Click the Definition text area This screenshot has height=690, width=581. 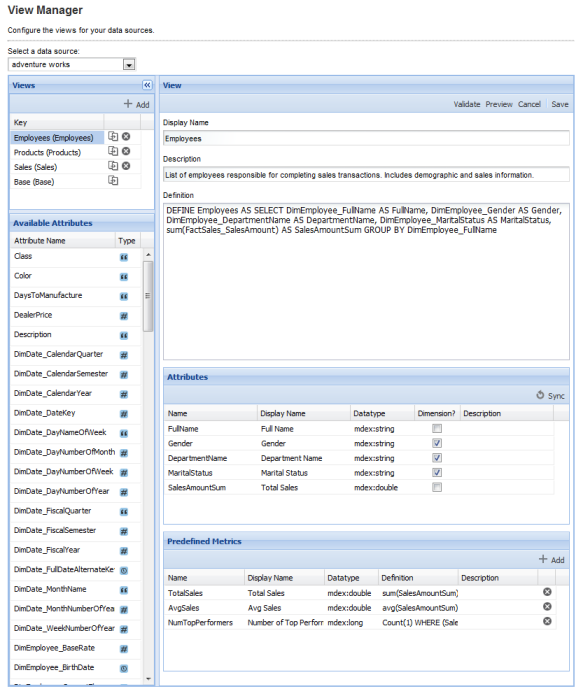(x=366, y=282)
